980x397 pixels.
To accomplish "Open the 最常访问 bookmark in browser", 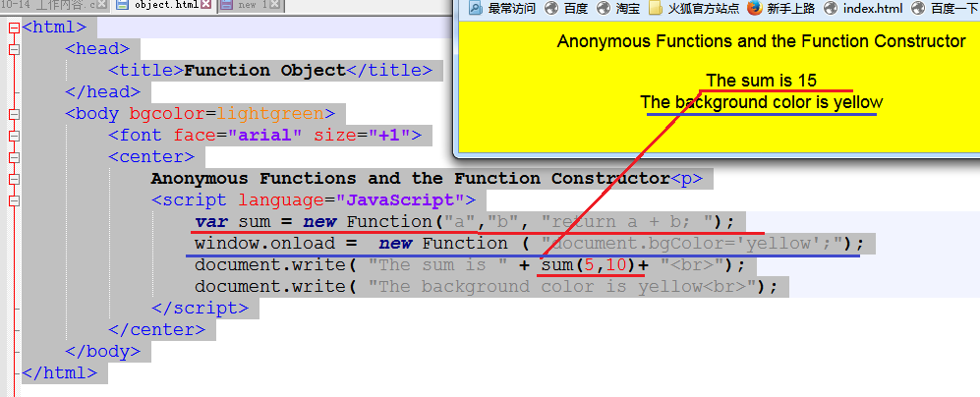I will coord(502,8).
